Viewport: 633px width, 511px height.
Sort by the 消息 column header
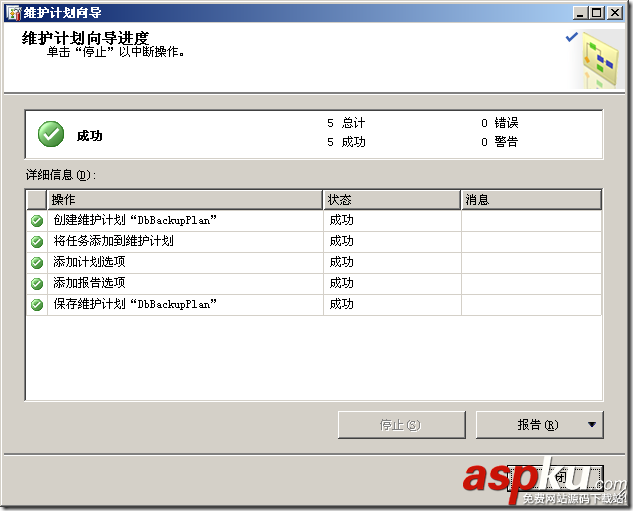[x=531, y=200]
